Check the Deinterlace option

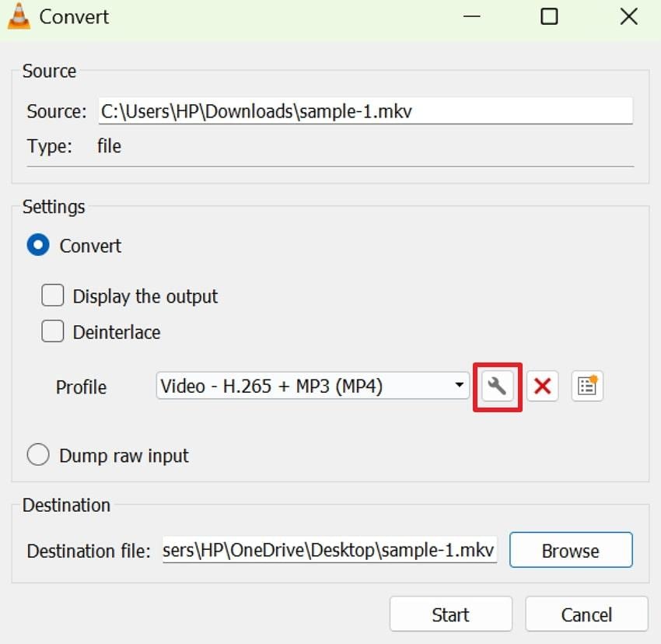point(52,331)
